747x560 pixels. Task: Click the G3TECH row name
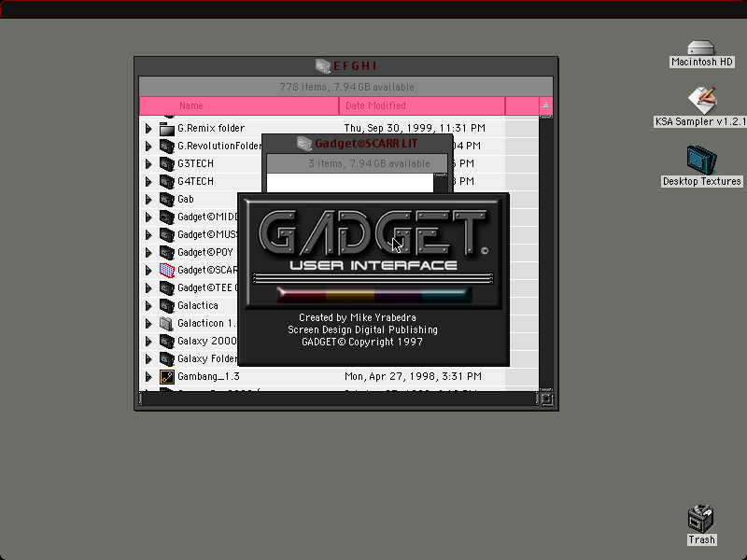[x=195, y=164]
